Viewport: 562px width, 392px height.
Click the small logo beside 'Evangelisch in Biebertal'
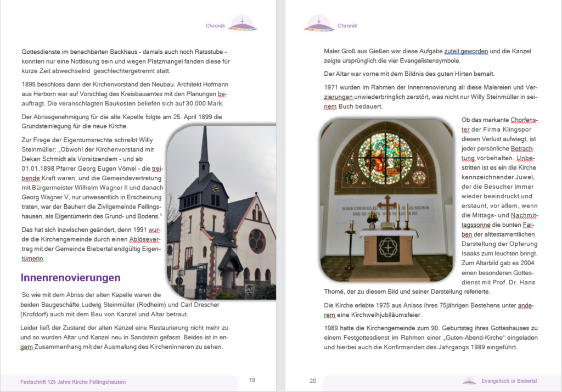tap(469, 381)
